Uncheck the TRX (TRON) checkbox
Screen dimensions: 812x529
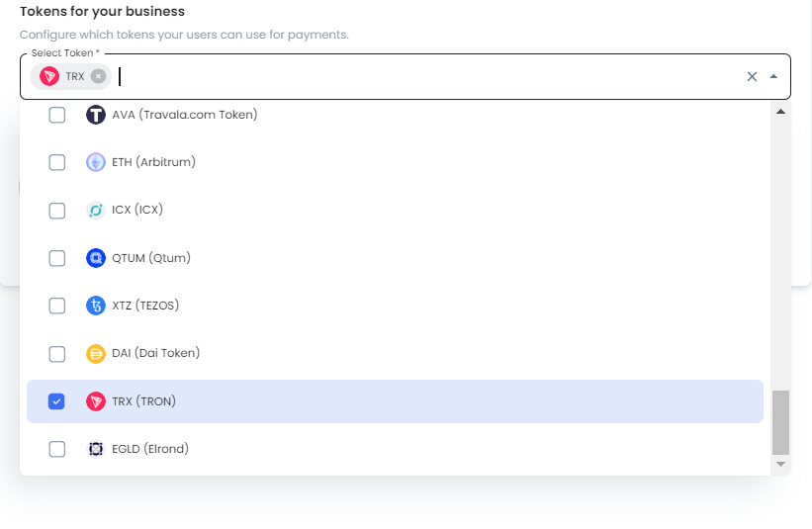[x=56, y=401]
